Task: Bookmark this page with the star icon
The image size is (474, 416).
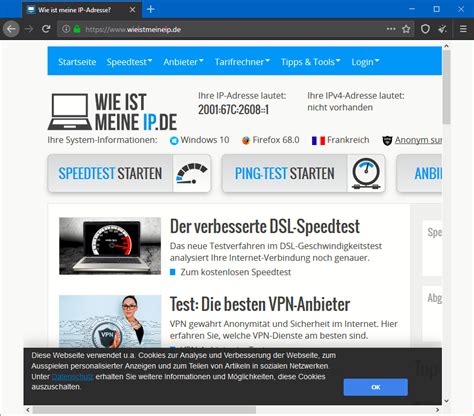Action: (406, 29)
